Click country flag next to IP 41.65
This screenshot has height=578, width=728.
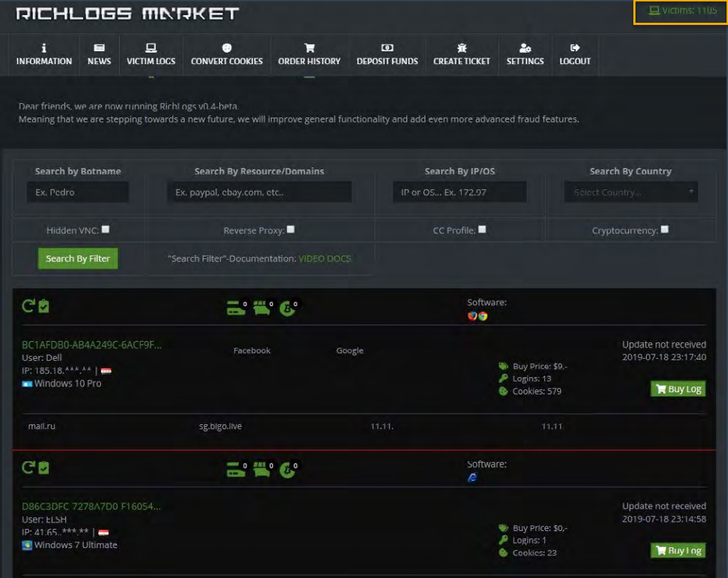(103, 532)
